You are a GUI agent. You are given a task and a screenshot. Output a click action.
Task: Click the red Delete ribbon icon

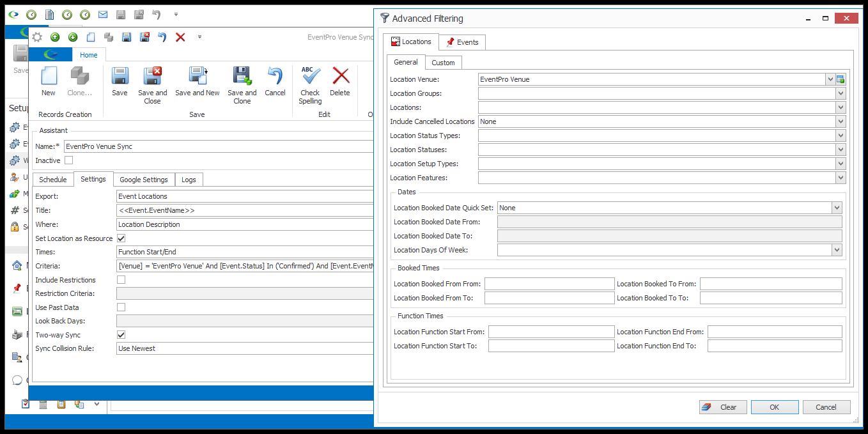click(x=341, y=76)
